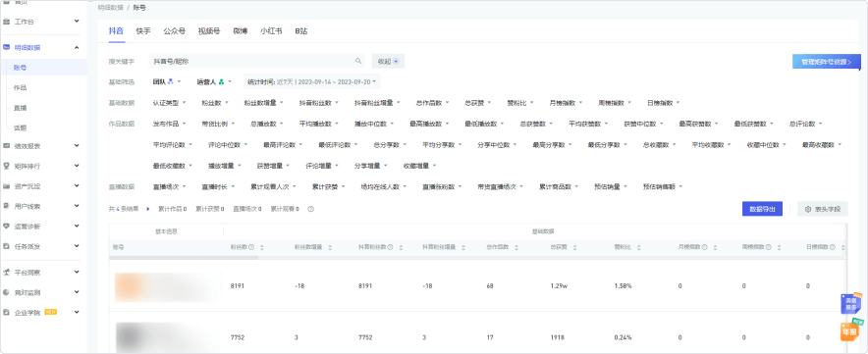Open the 收藏增量 filter dropdown
This screenshot has height=354, width=868.
coord(419,166)
